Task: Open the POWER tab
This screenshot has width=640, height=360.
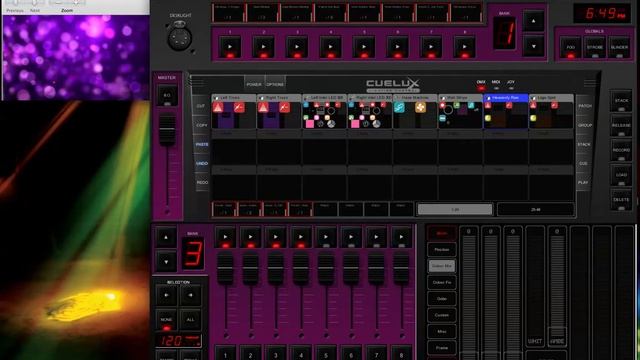Action: click(x=254, y=84)
